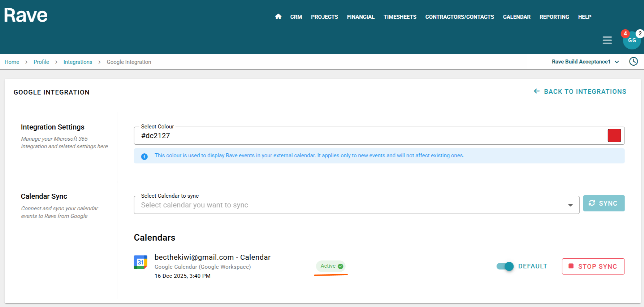644x307 pixels.
Task: Open the Timesheets menu
Action: click(400, 17)
